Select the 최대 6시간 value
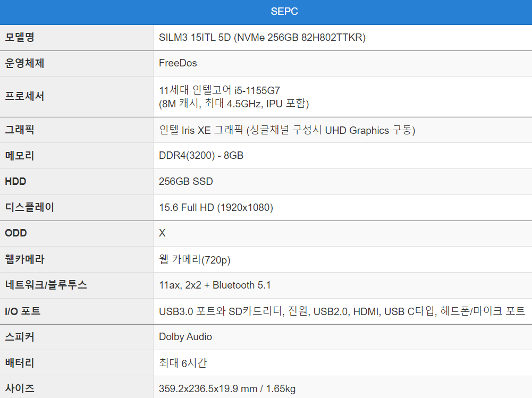 click(x=183, y=363)
